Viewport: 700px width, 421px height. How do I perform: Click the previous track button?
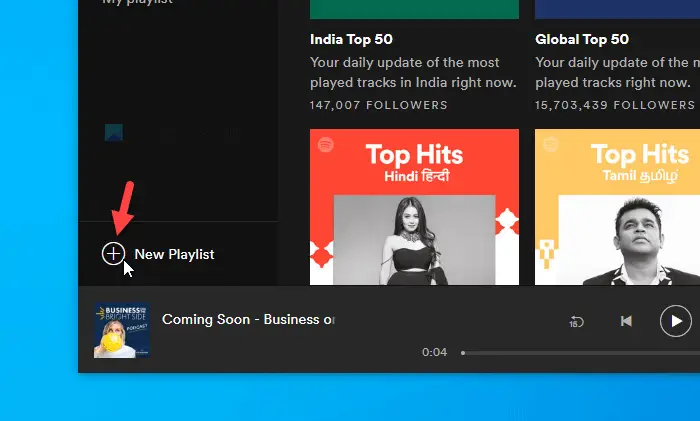(x=626, y=321)
